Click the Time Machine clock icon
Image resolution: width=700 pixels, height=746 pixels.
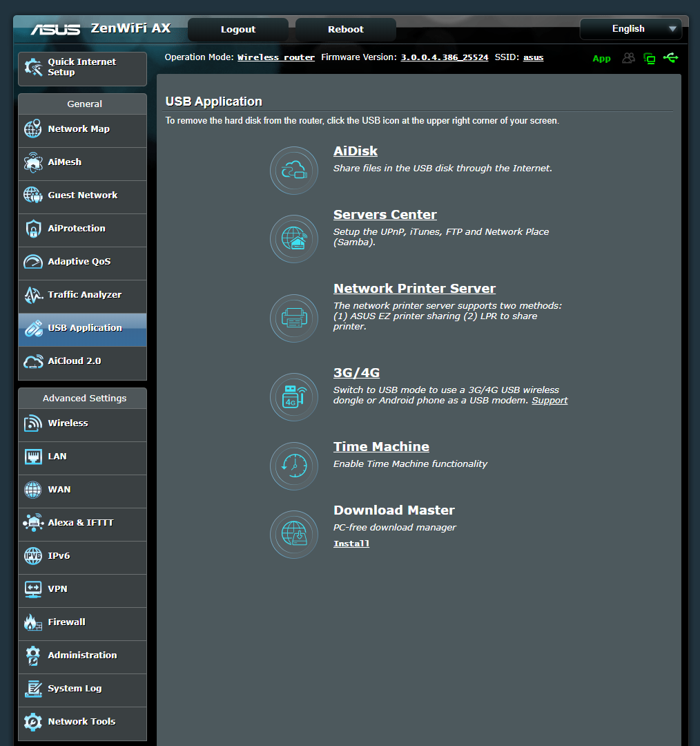click(x=294, y=466)
